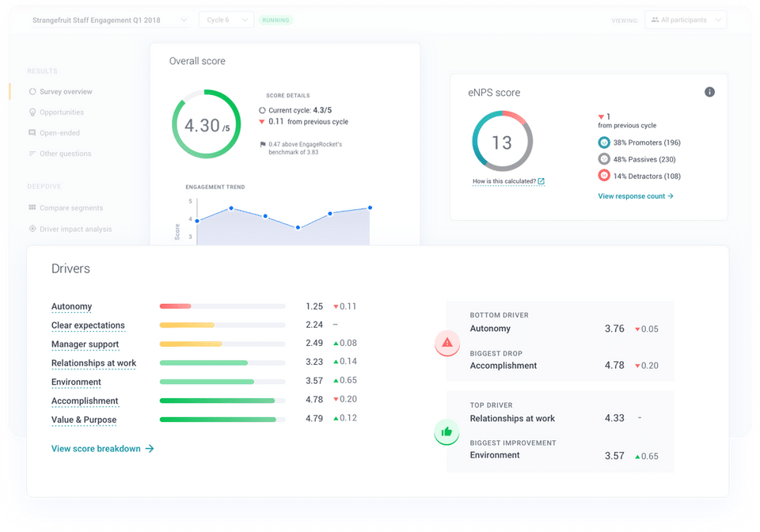Open the Clear expectations driver link
Screen dimensions: 760x532
click(x=88, y=325)
